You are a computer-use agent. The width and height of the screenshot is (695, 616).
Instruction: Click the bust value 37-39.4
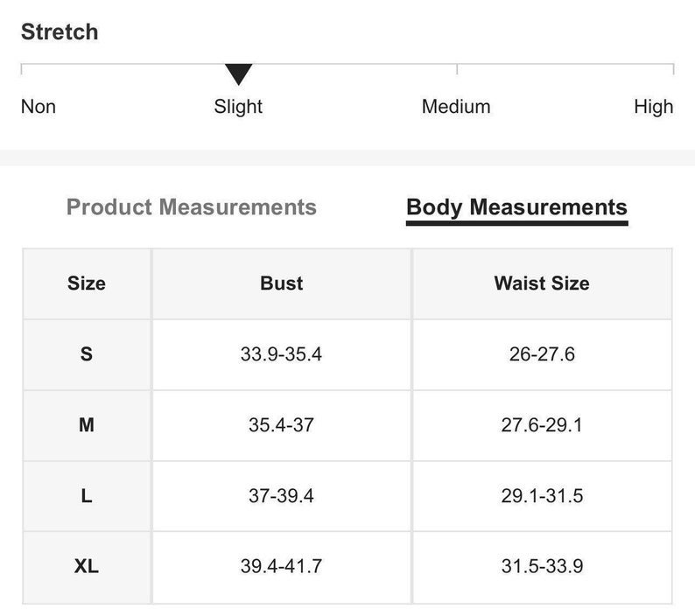[281, 495]
